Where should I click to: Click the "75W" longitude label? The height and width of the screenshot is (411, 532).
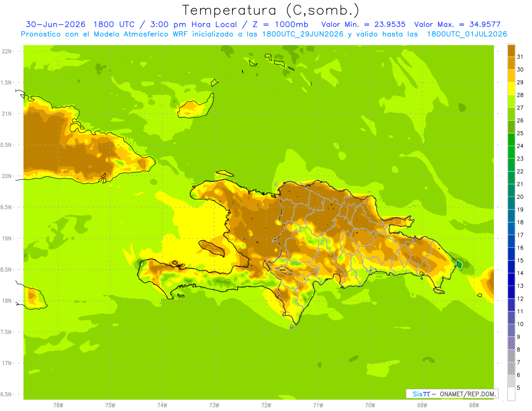pos(110,405)
